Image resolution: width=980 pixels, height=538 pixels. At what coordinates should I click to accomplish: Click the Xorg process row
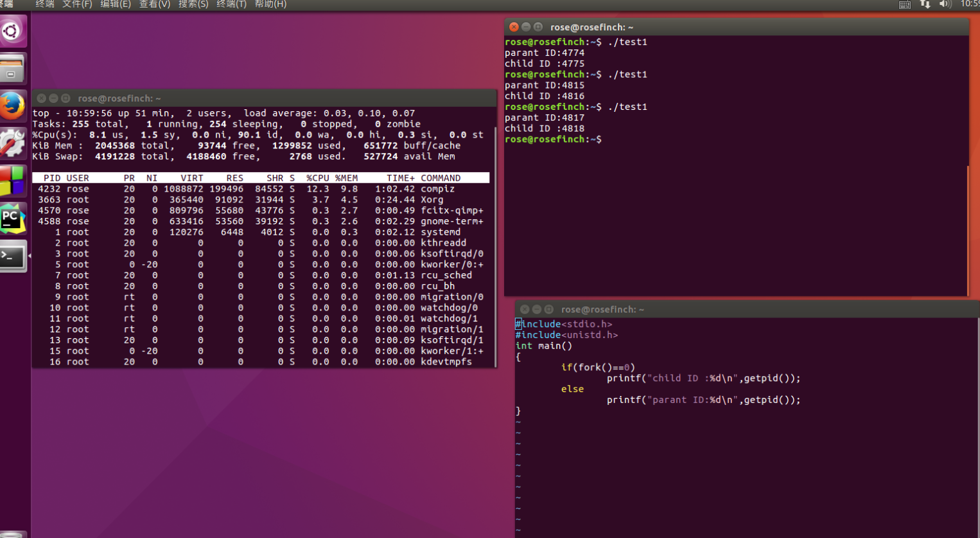pyautogui.click(x=261, y=200)
